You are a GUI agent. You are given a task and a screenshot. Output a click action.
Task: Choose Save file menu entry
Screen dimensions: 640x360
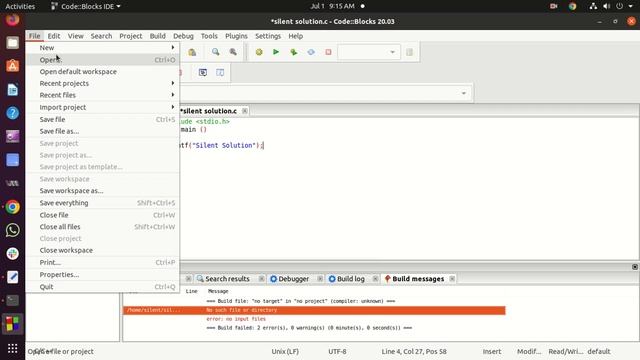(102, 120)
